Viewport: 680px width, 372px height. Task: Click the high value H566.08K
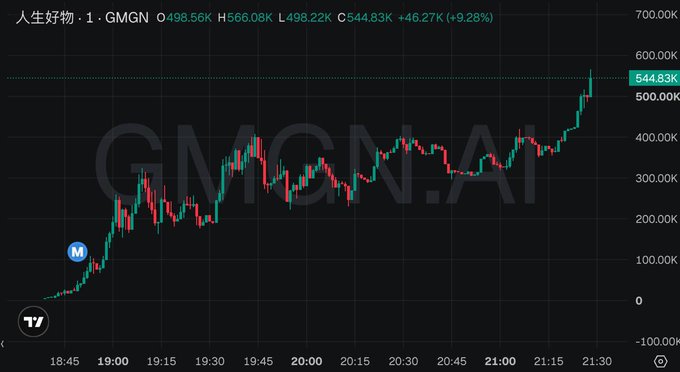click(245, 18)
